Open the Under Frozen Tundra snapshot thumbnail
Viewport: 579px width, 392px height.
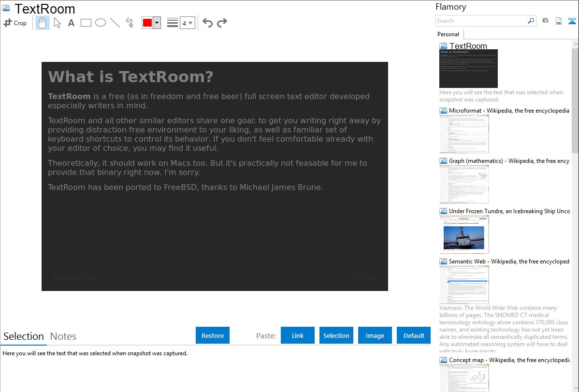[464, 234]
